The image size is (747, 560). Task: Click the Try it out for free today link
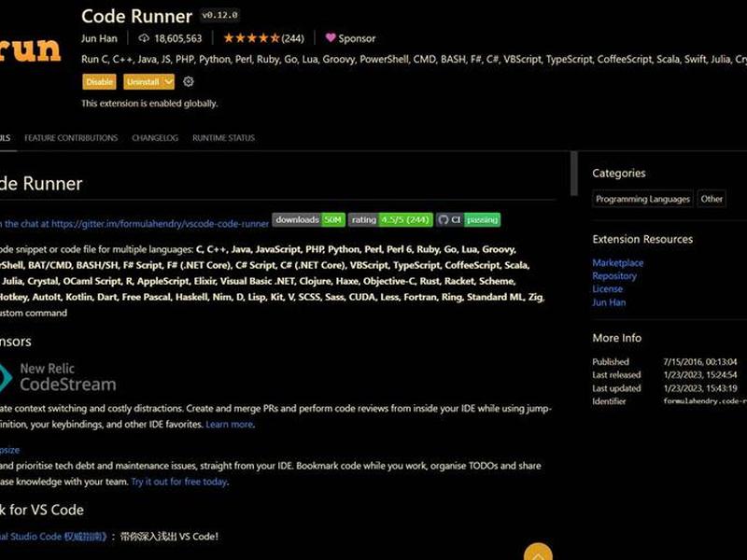click(179, 482)
